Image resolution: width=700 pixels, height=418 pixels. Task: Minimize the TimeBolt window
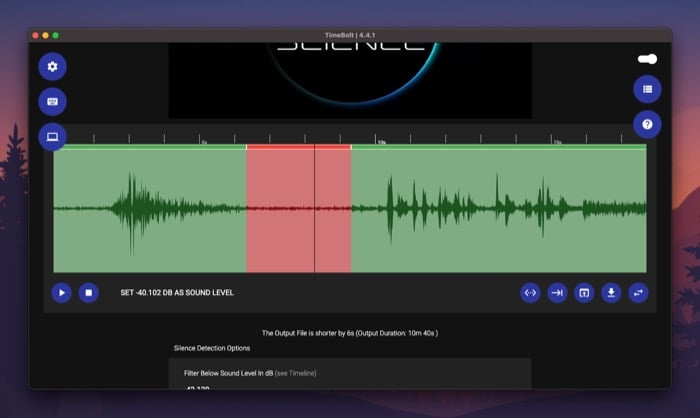[x=46, y=35]
